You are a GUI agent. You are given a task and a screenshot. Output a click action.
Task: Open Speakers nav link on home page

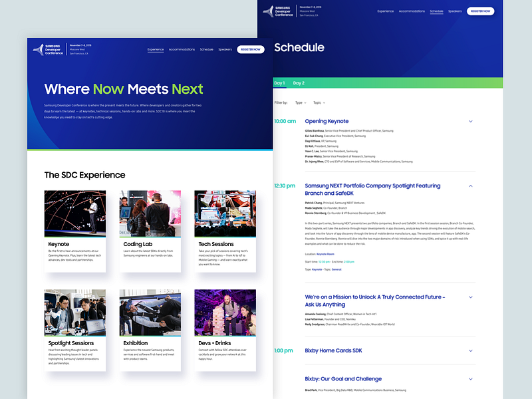click(x=225, y=49)
